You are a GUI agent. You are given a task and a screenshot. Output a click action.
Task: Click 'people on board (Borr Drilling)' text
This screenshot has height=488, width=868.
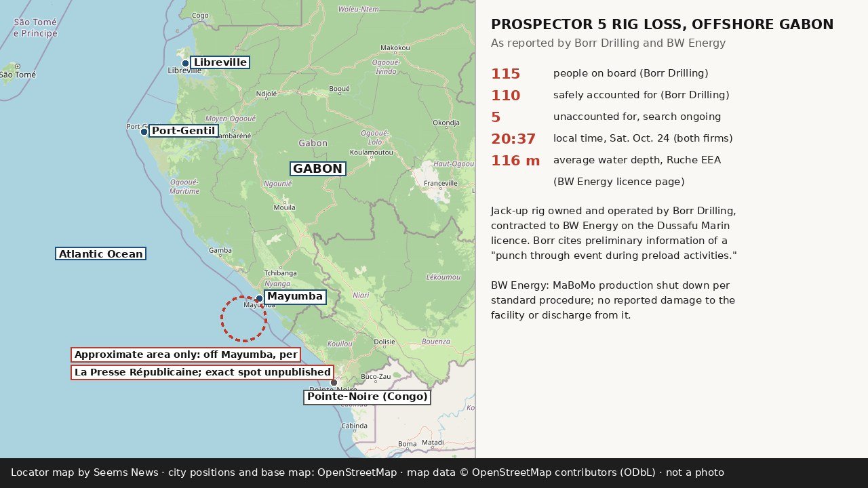click(x=631, y=73)
